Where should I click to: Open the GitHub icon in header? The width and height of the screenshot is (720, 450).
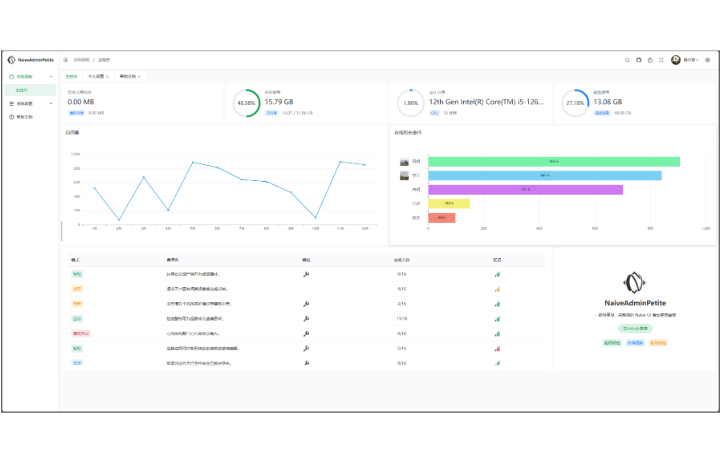point(639,60)
